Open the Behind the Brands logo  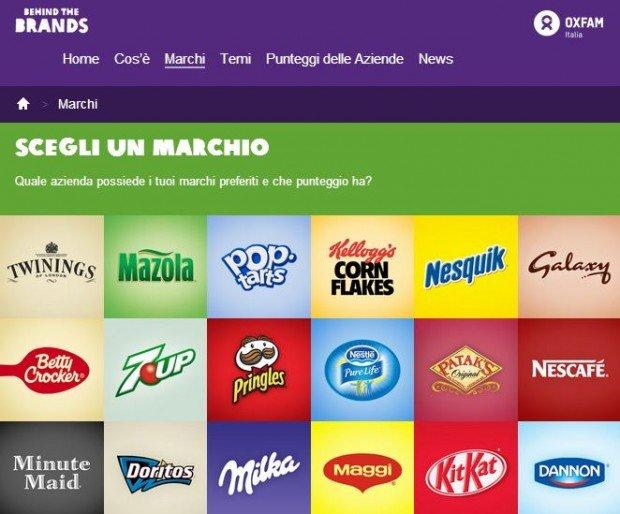52,21
